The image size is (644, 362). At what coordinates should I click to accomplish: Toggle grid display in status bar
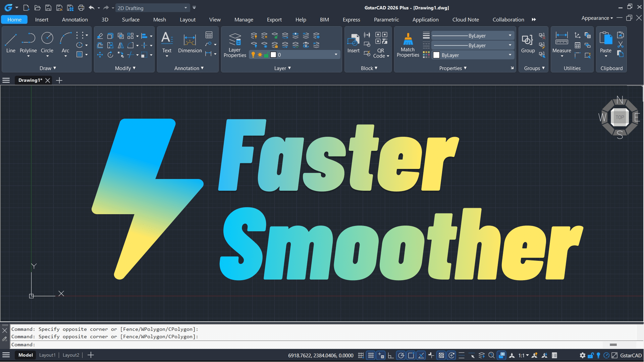[371, 355]
